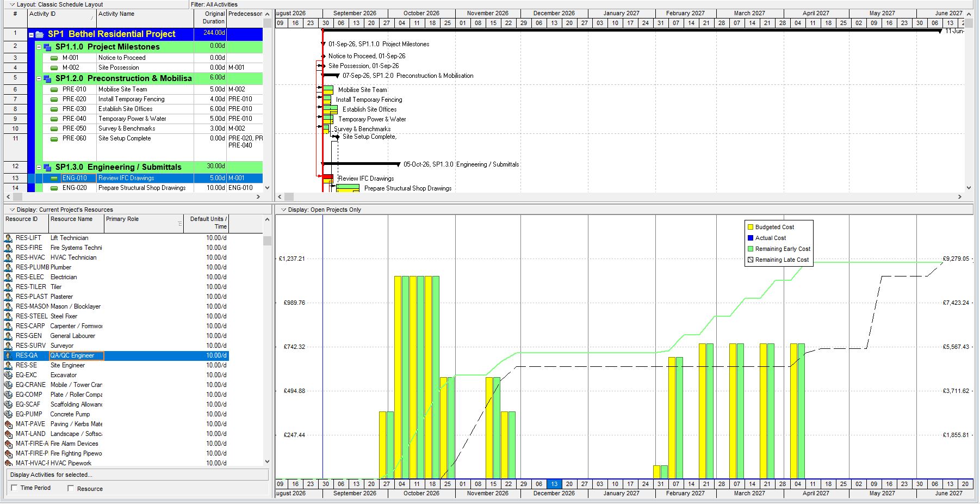
Task: Click the Resource ID column header
Action: [x=26, y=224]
